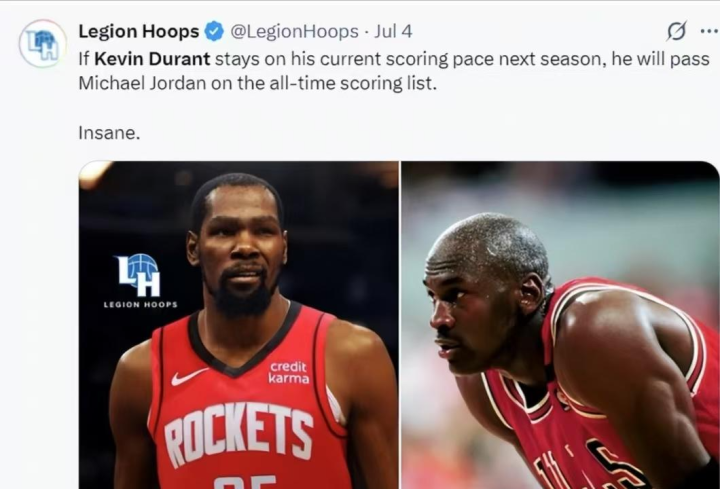Open the Kevin Durant Rockets photo
720x489 pixels.
click(x=239, y=325)
